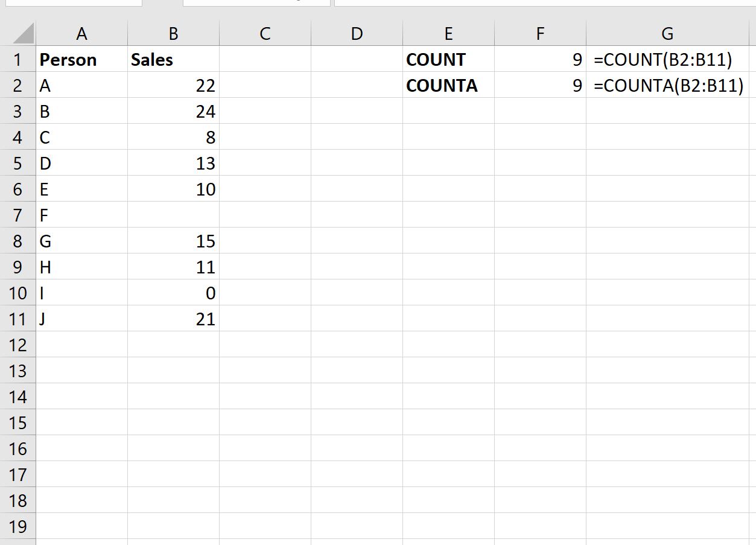
Task: Click the Select All corner triangle
Action: click(23, 34)
